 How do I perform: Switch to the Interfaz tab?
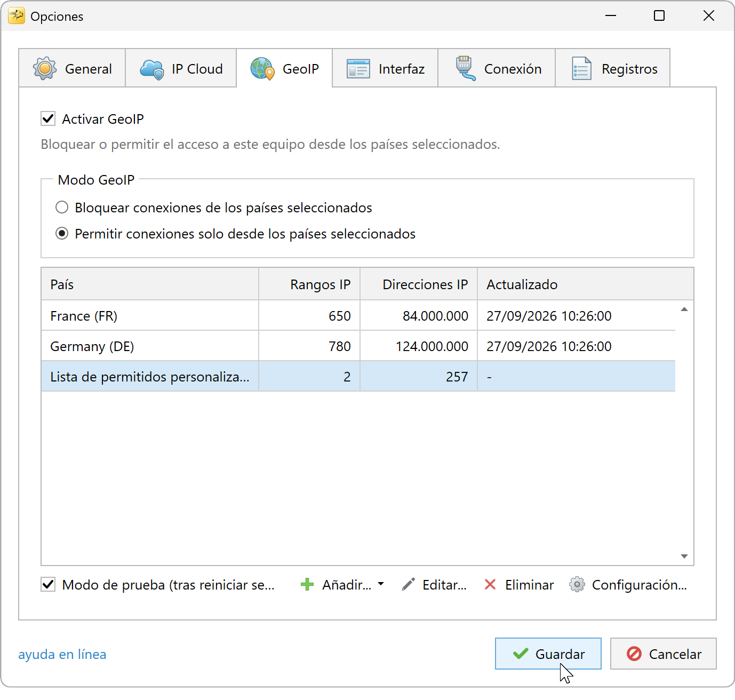[385, 68]
